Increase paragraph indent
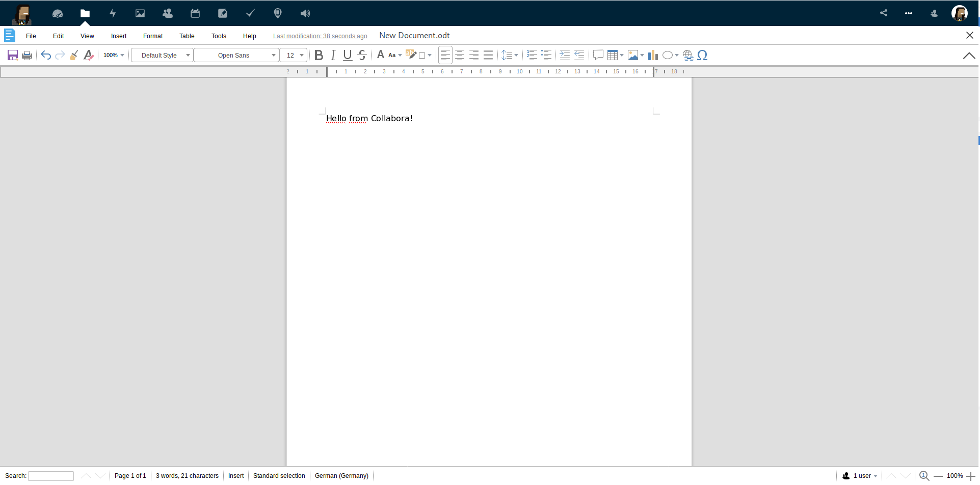The image size is (980, 485). [565, 55]
